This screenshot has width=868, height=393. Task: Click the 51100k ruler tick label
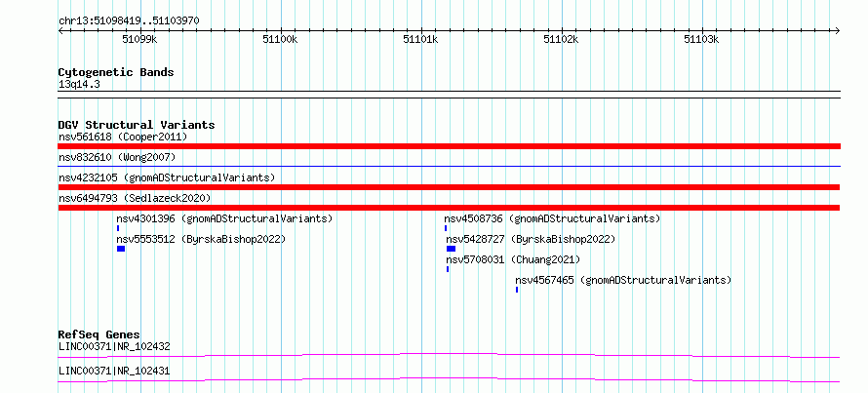280,39
